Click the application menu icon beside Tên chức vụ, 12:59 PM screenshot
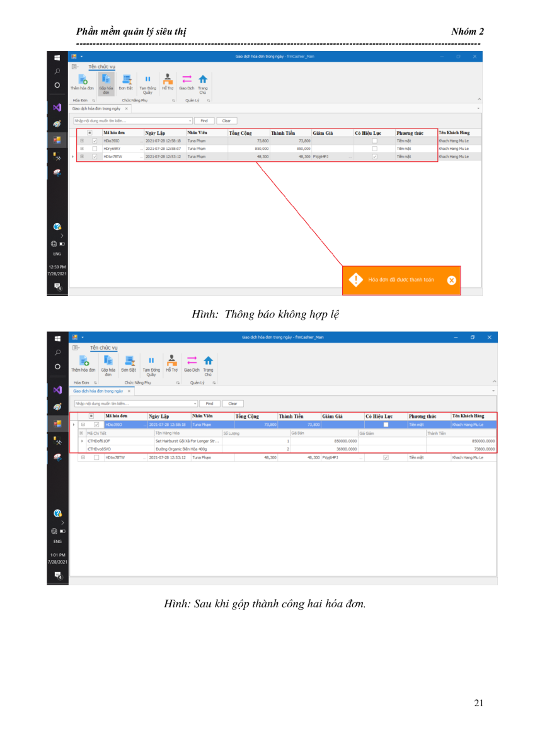 click(74, 66)
